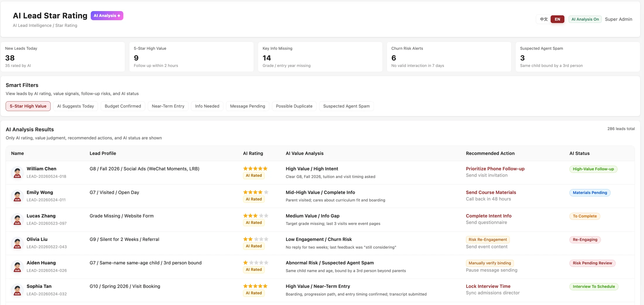Viewport: 644px width, 305px height.
Task: Click the Name column header
Action: coord(18,153)
